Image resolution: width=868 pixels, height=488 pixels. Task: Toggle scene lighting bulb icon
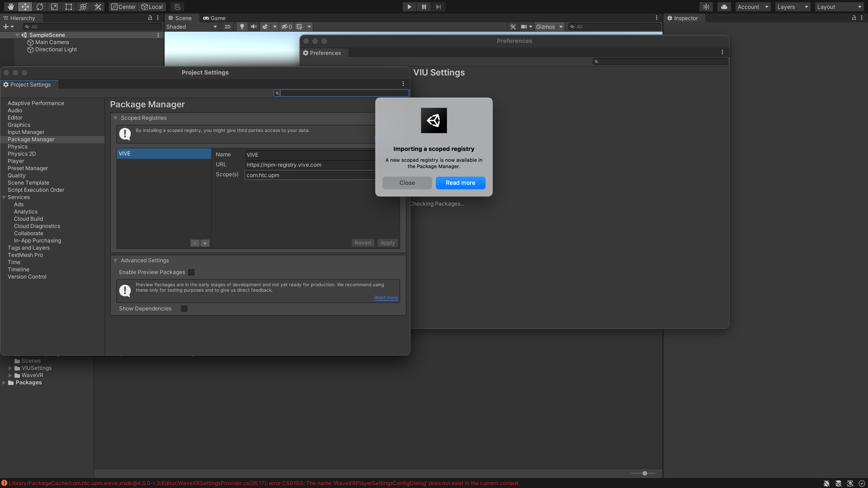pos(242,27)
